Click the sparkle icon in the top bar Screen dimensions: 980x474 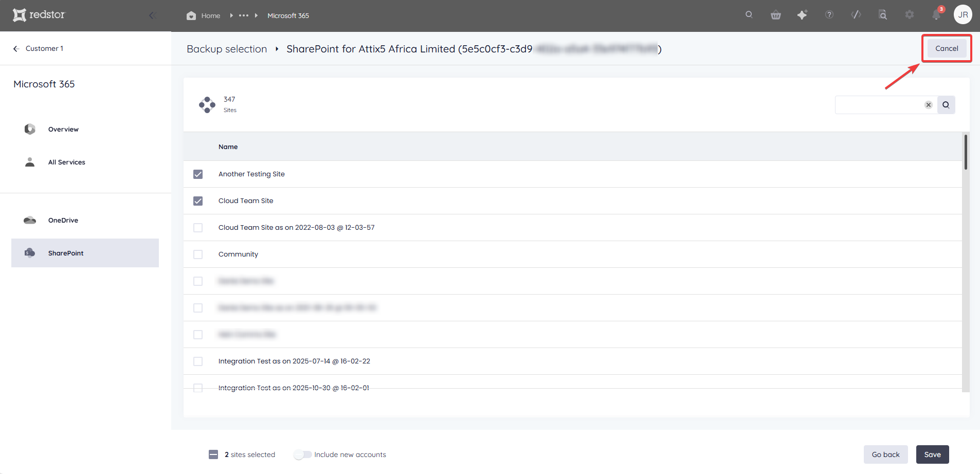pyautogui.click(x=802, y=15)
